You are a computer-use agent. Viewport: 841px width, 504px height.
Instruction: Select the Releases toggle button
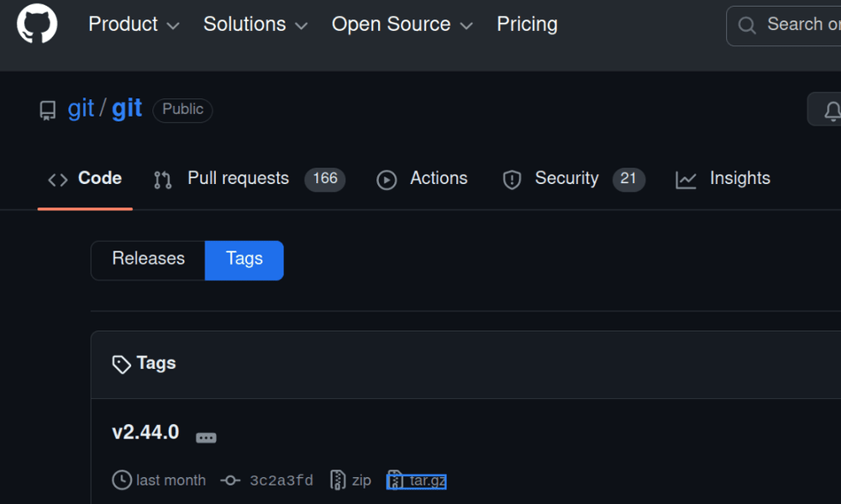click(148, 260)
